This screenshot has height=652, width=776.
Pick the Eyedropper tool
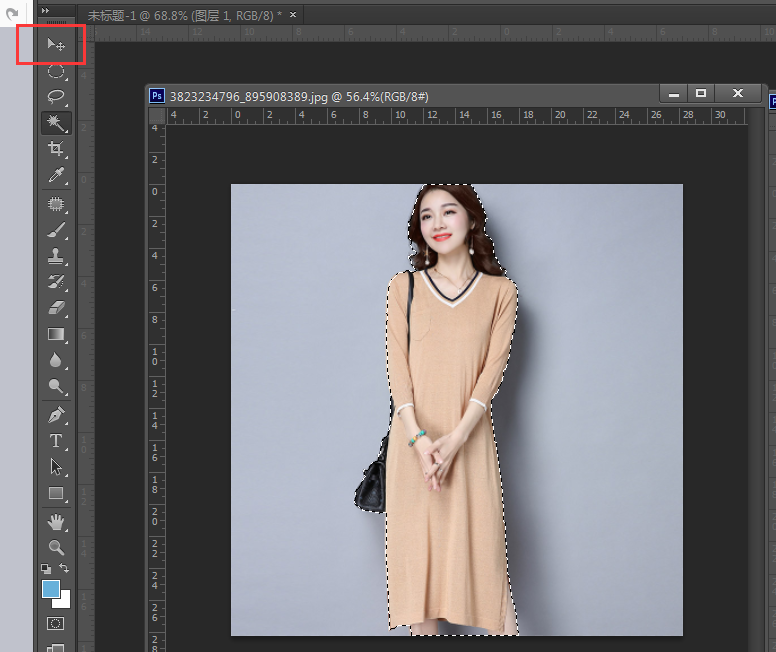click(x=56, y=176)
